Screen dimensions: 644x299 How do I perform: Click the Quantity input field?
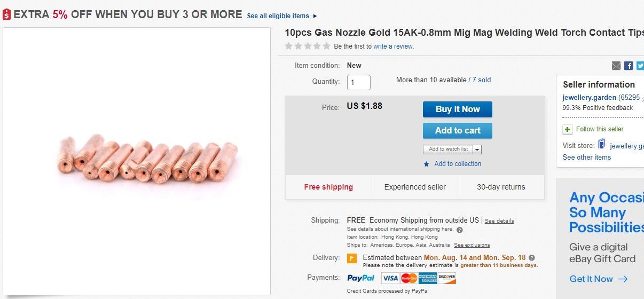[x=358, y=82]
